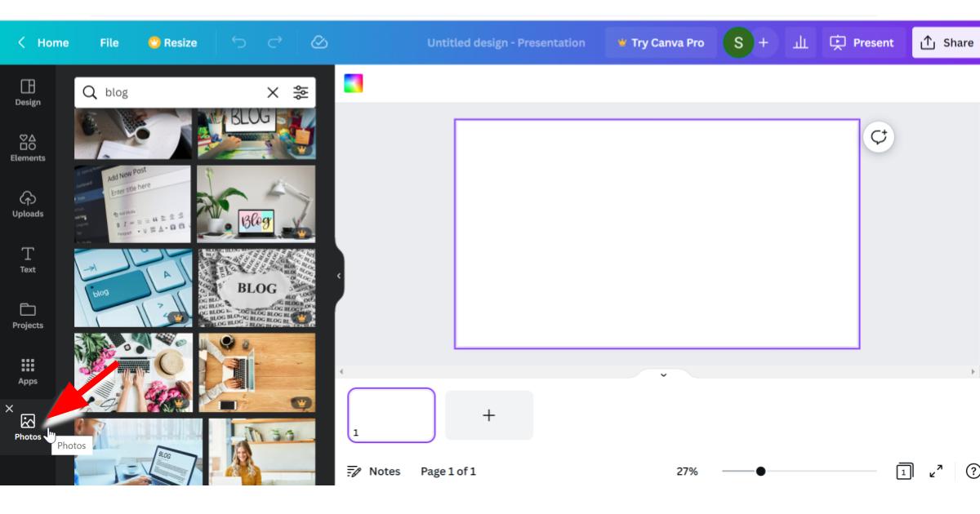
Task: Check cloud save status icon
Action: 319,42
